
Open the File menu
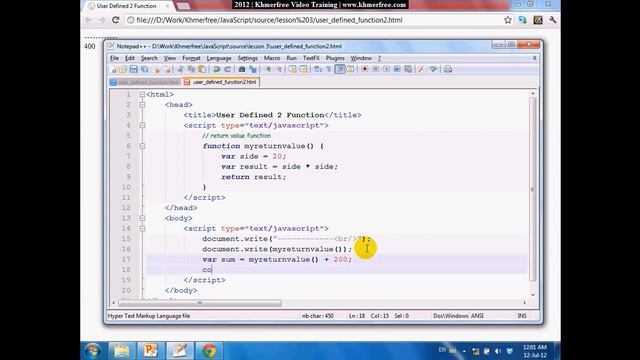[x=114, y=58]
